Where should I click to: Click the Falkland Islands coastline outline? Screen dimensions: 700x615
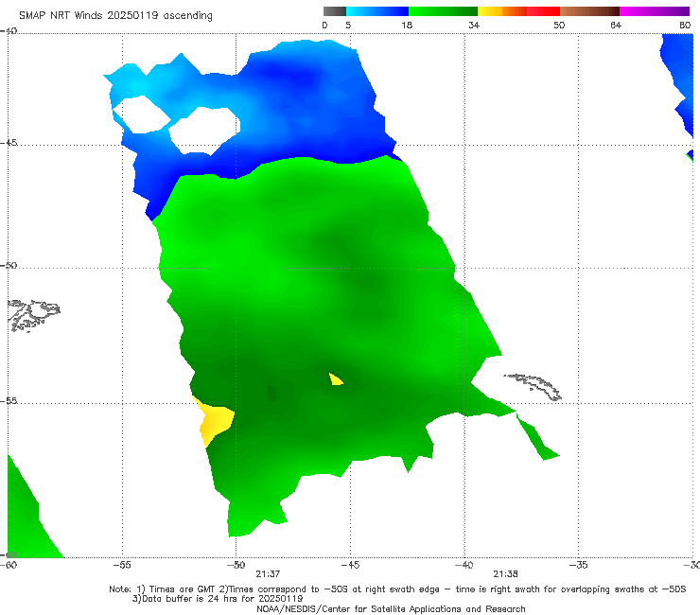[34, 315]
